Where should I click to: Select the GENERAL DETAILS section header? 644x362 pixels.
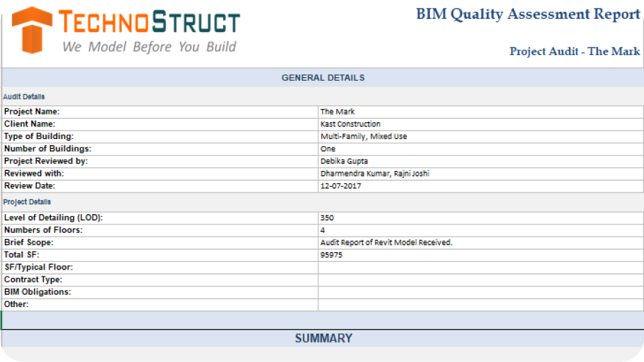[x=323, y=78]
